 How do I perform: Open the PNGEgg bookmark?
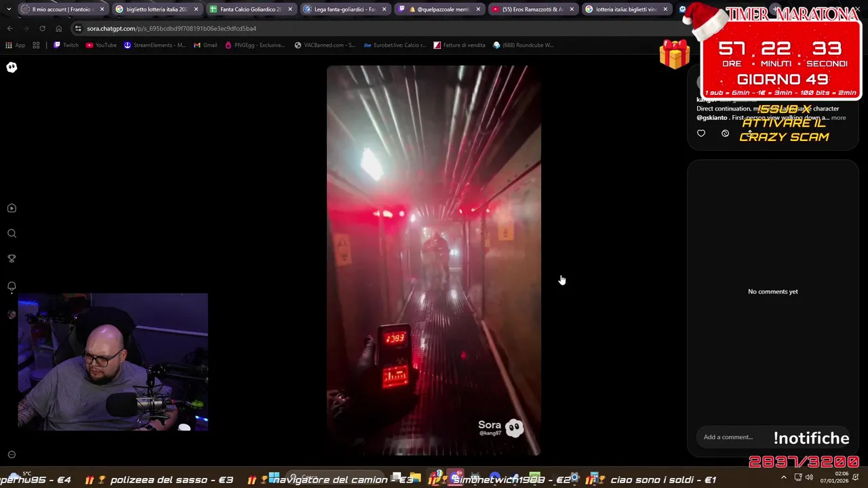click(x=255, y=45)
